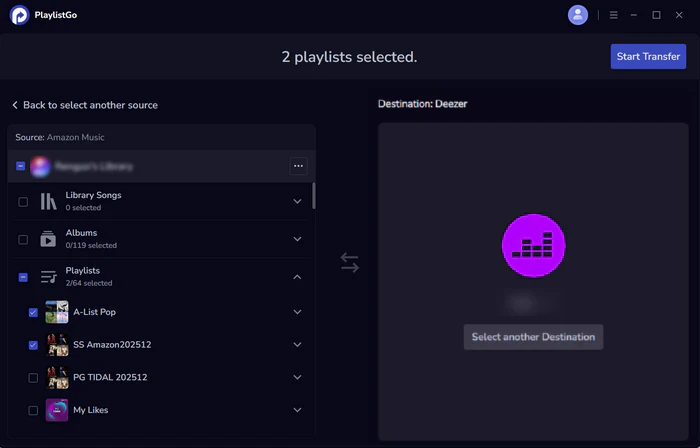Click the Albums 0/119 selected text
The height and width of the screenshot is (448, 700).
(x=91, y=245)
